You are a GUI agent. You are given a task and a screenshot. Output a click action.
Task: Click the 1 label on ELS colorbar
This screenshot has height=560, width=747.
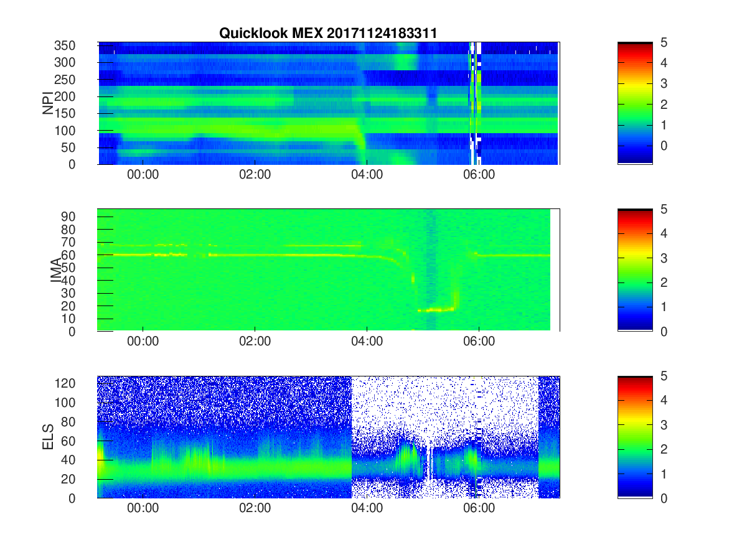coord(664,474)
